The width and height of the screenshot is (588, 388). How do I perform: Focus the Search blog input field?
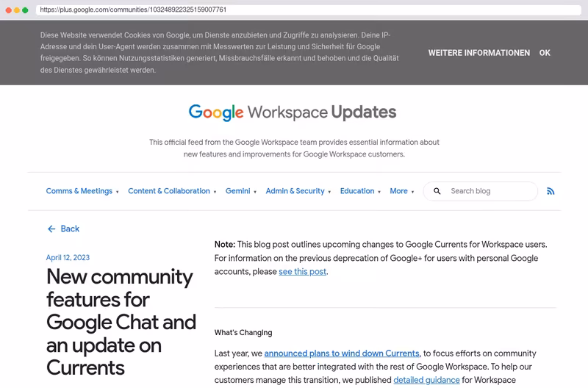pyautogui.click(x=481, y=191)
